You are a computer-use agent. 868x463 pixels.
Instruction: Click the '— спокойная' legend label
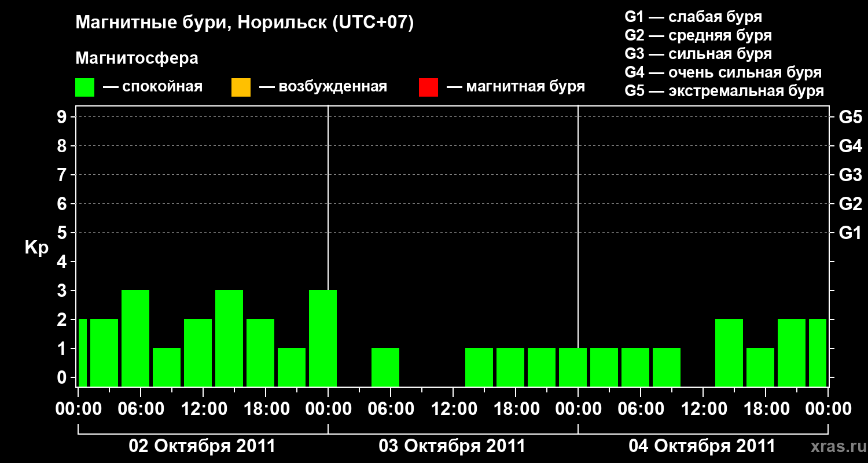(153, 87)
